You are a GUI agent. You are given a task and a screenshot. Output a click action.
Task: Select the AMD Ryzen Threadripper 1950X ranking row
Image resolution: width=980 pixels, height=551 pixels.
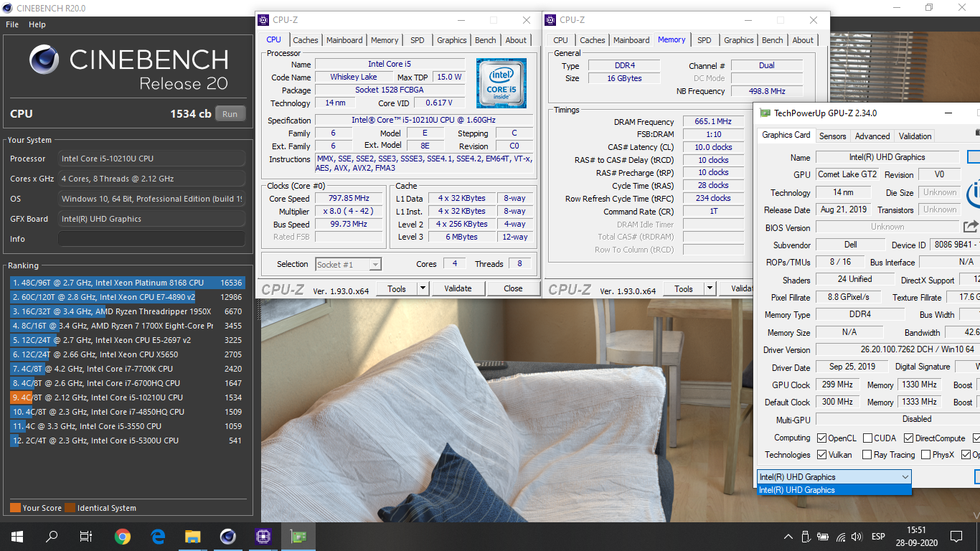[x=128, y=311]
